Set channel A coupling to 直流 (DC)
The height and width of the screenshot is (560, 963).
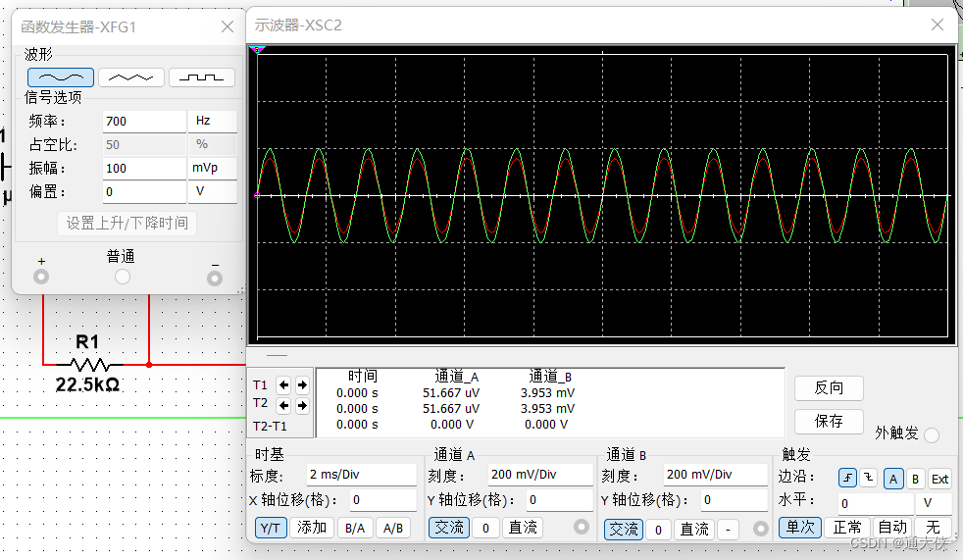(523, 528)
